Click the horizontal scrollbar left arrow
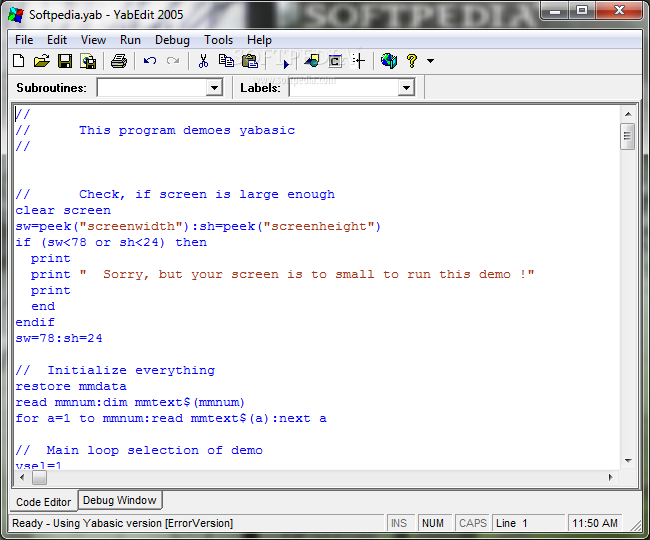This screenshot has height=540, width=650. [x=22, y=477]
